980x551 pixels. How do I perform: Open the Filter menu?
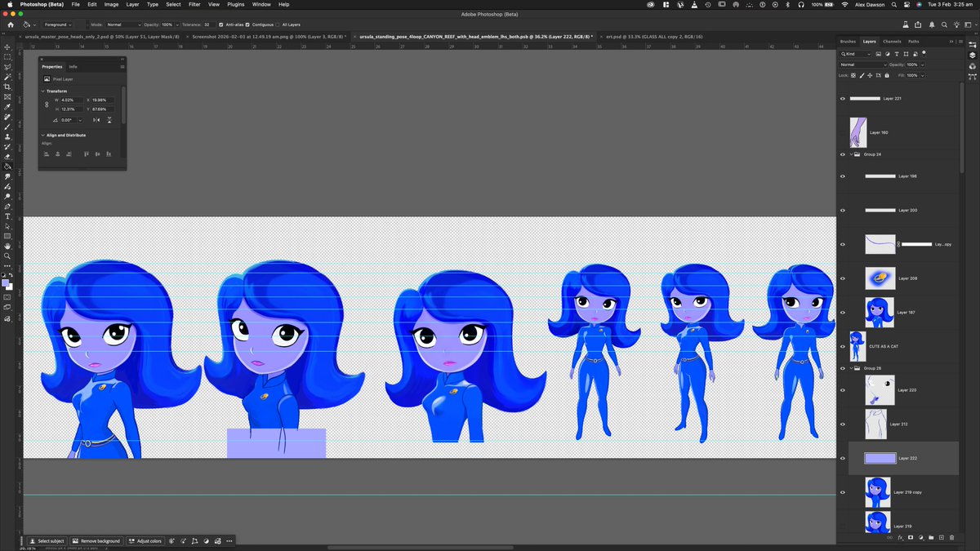194,4
